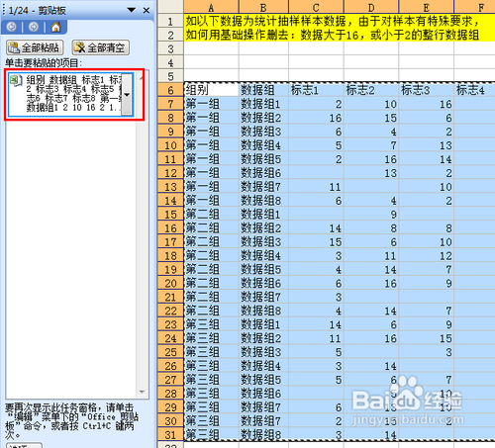Click cell A6 containing 组别

click(211, 90)
